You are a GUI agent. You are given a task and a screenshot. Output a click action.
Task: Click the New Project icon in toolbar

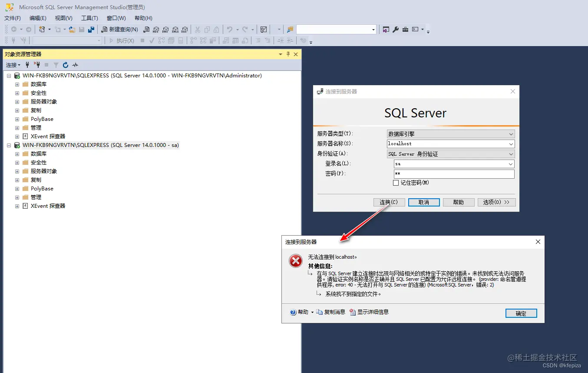pos(42,30)
